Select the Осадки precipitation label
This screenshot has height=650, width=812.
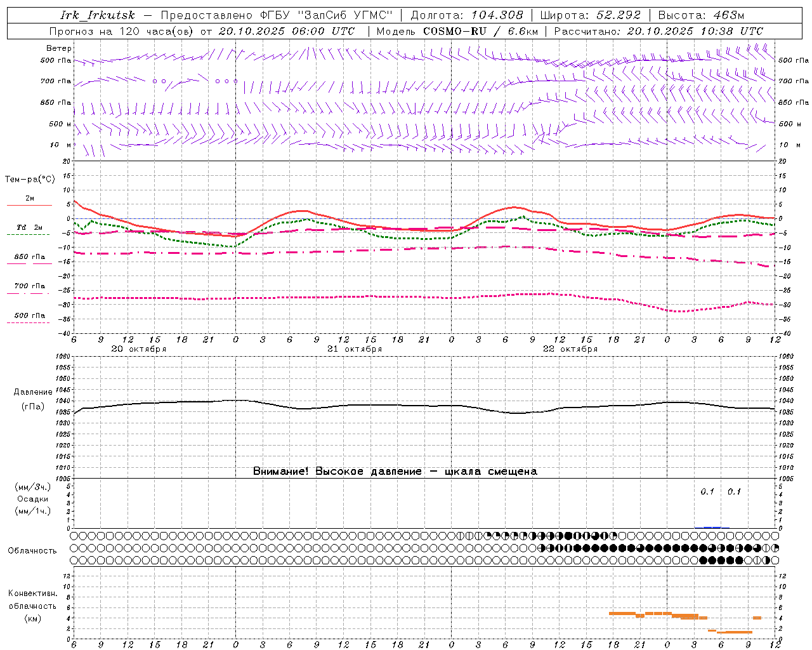[33, 499]
